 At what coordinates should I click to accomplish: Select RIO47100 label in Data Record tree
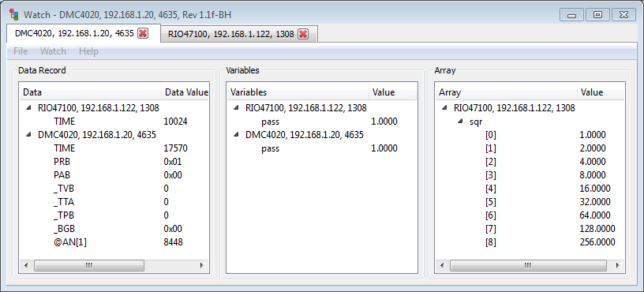pos(99,108)
